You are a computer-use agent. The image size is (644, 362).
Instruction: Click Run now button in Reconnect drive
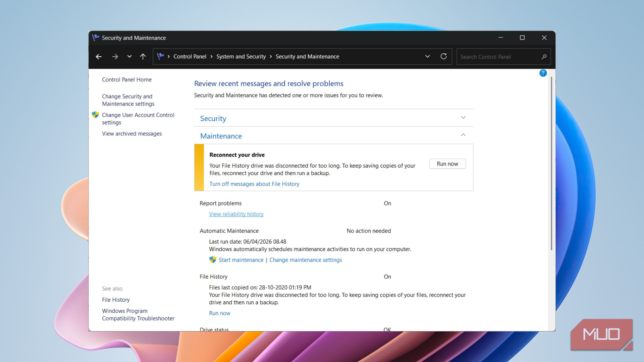coord(447,164)
